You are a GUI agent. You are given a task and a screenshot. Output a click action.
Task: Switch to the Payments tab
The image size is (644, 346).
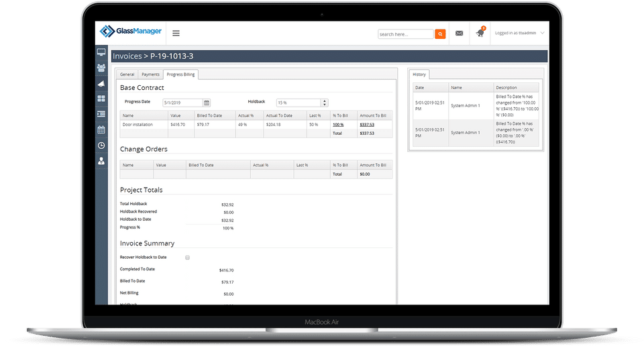tap(150, 74)
